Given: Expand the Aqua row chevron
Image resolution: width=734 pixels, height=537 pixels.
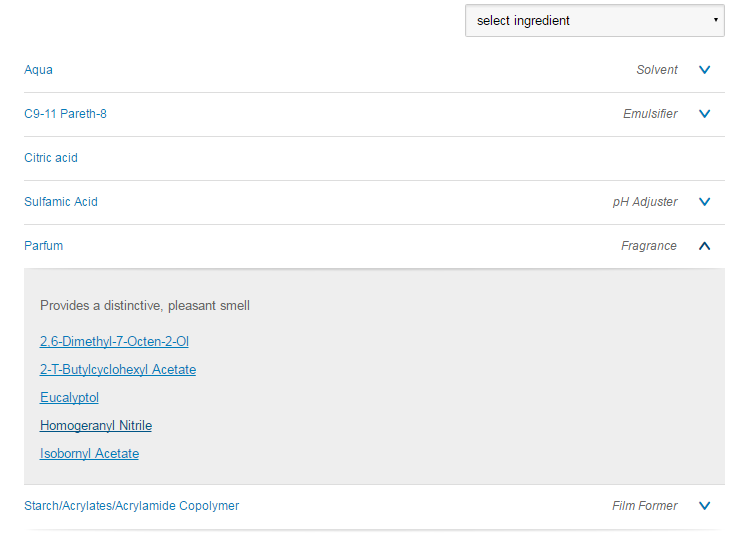Looking at the screenshot, I should [x=704, y=70].
